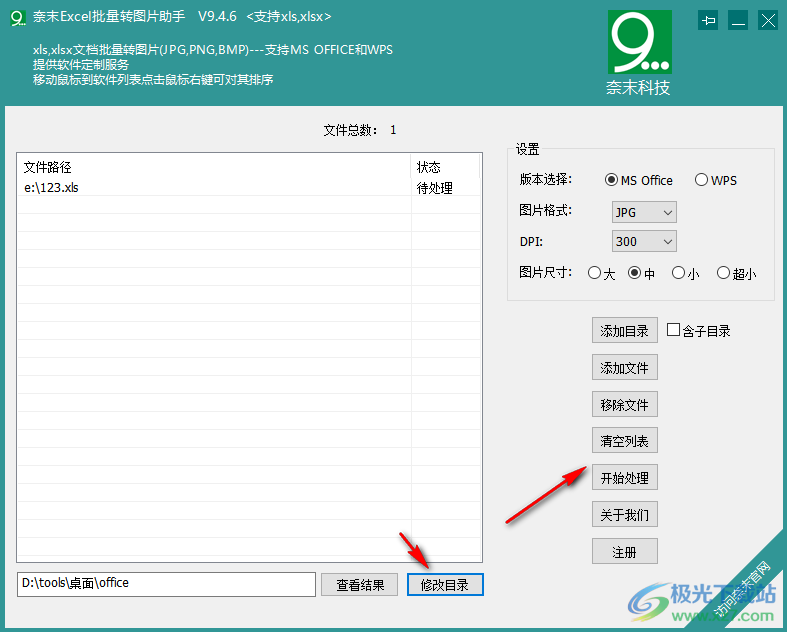Click the 注册 register button
The width and height of the screenshot is (787, 632).
point(625,552)
